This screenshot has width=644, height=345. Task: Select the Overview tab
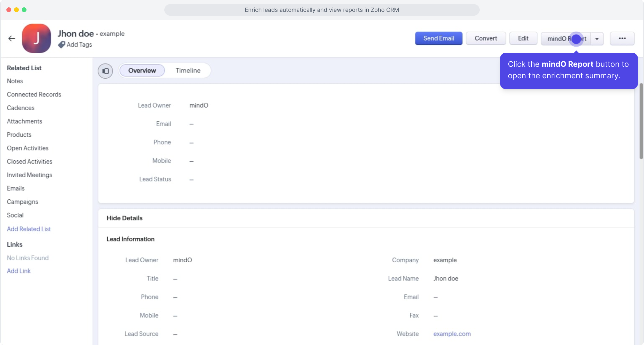coord(142,71)
